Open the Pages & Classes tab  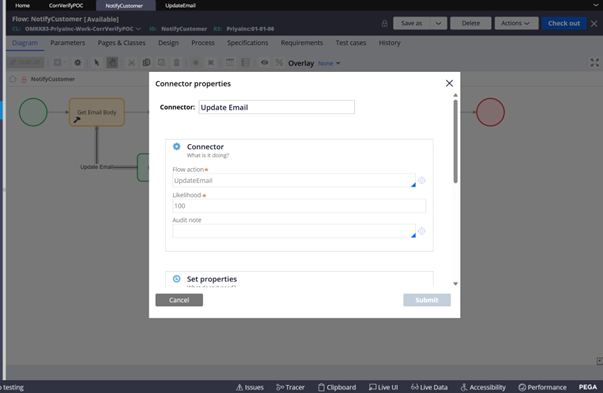coord(122,43)
